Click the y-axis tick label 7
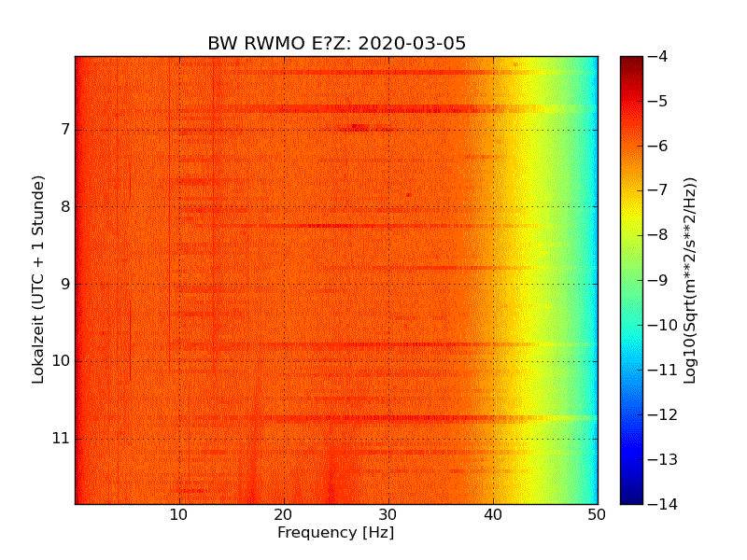Image resolution: width=747 pixels, height=560 pixels. click(x=65, y=129)
